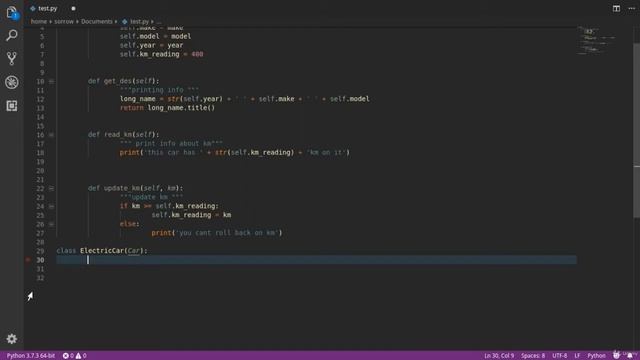Change Spaces: 8 indentation setting
This screenshot has width=640, height=360.
pos(533,356)
